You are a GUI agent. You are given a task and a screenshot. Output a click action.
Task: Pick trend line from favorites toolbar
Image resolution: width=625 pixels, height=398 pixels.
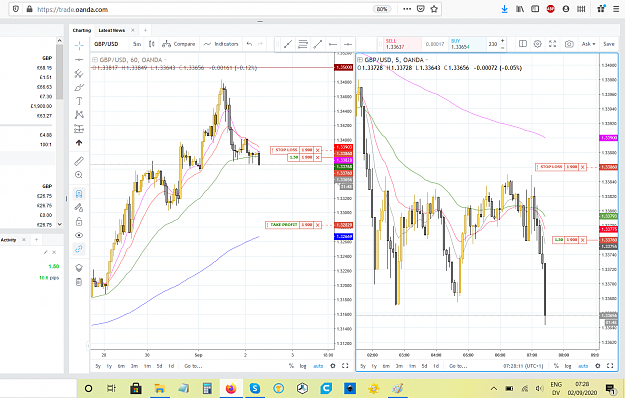[x=288, y=44]
